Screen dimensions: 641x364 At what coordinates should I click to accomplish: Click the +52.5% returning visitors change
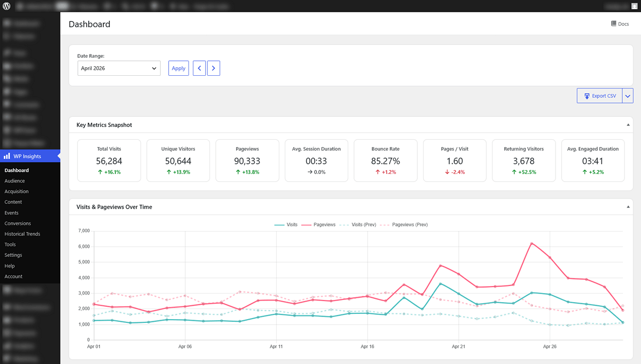coord(523,172)
